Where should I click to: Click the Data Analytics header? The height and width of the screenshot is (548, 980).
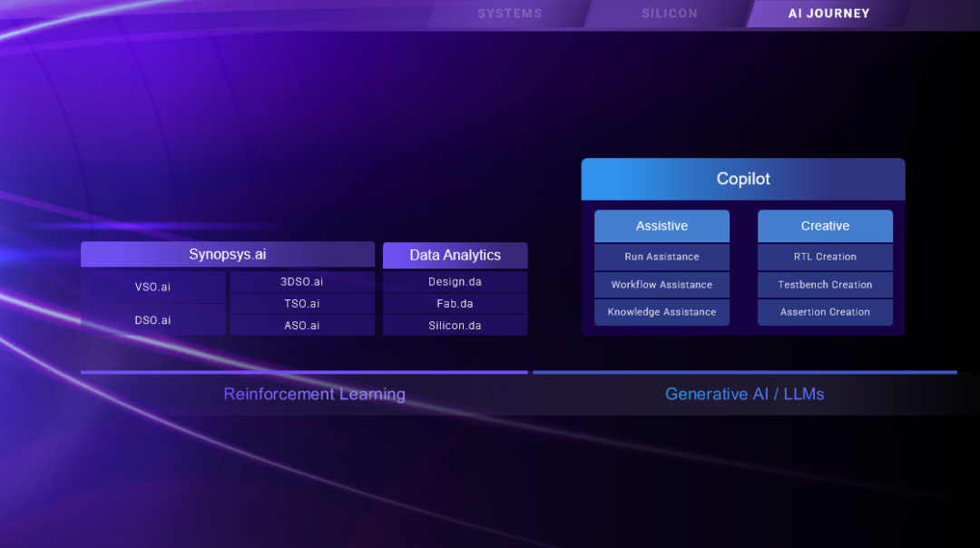tap(455, 255)
